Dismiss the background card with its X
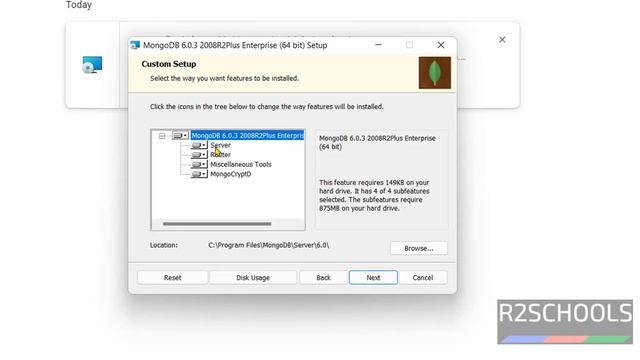640x360 pixels. (x=502, y=40)
